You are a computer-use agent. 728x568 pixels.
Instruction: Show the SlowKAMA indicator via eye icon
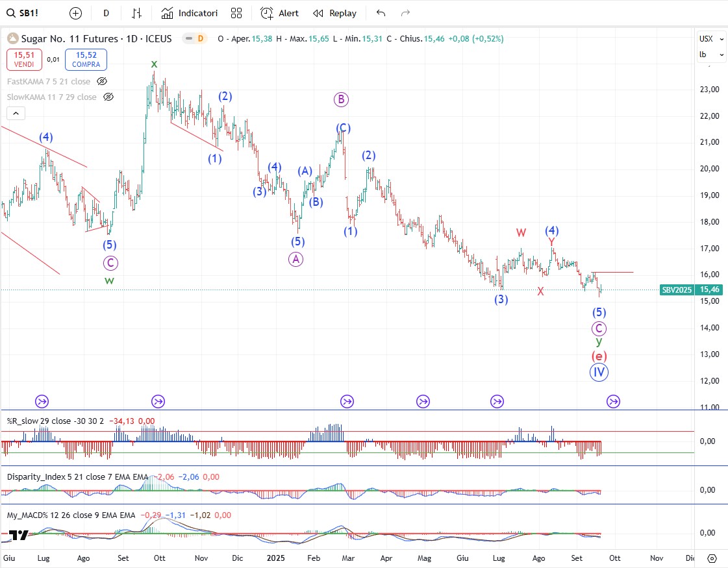[x=108, y=97]
